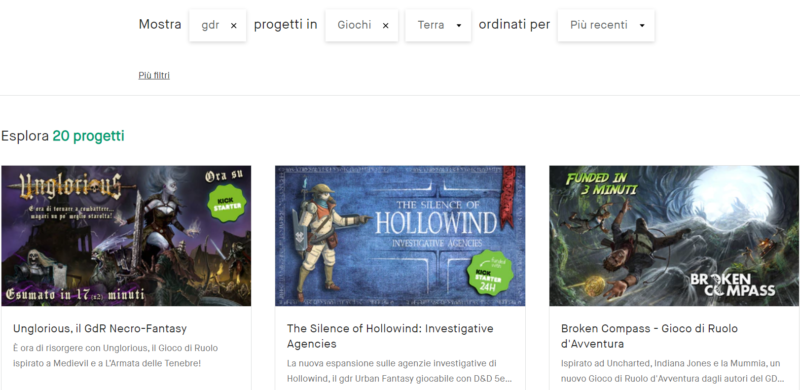Click the Unglorious description mentioning Medievil

click(115, 356)
